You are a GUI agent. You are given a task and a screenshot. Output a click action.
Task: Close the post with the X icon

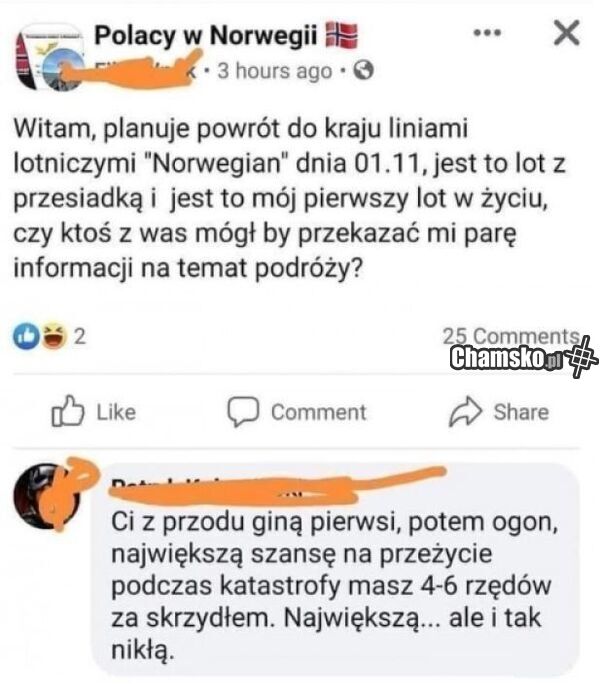pos(567,33)
